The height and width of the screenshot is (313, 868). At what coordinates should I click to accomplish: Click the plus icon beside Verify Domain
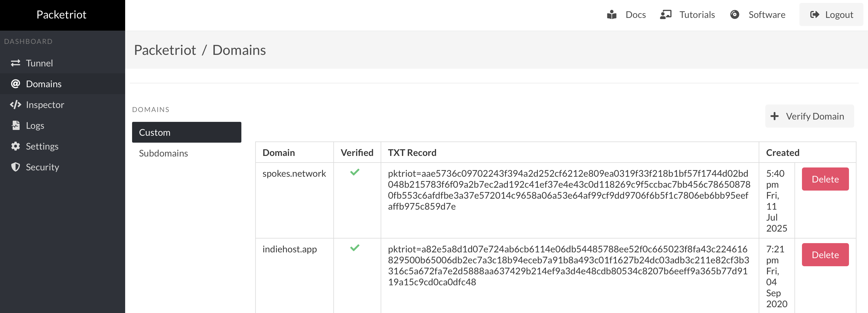pyautogui.click(x=775, y=116)
